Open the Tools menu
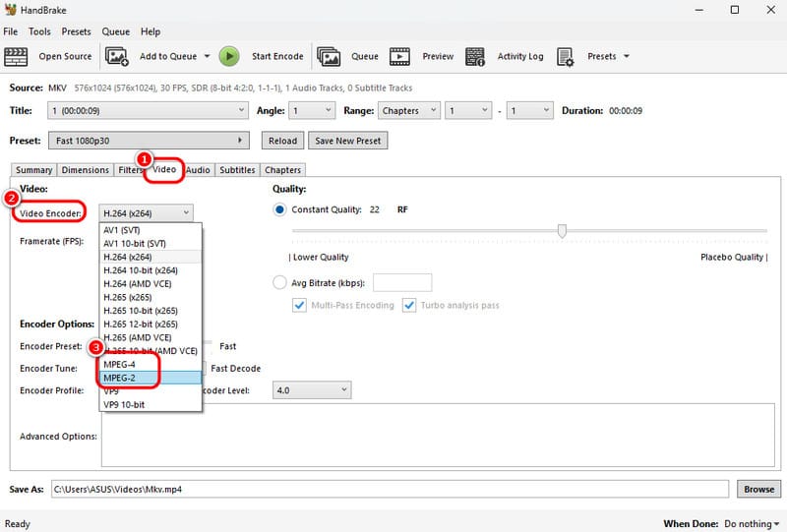Viewport: 787px width, 532px height. click(39, 31)
